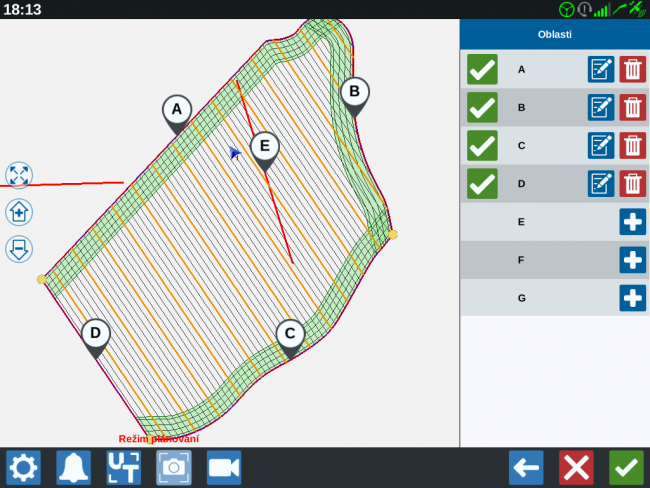Screen dimensions: 650x488
Task: Add area E with the plus button
Action: click(633, 222)
